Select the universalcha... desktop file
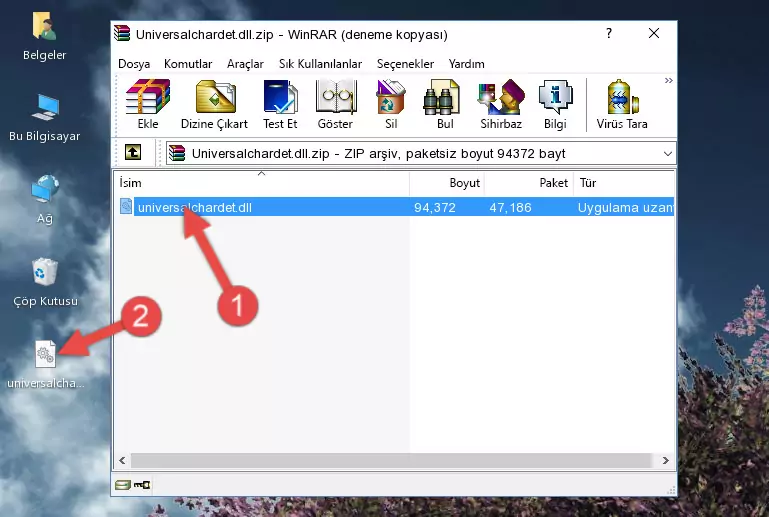The image size is (769, 517). [x=45, y=365]
